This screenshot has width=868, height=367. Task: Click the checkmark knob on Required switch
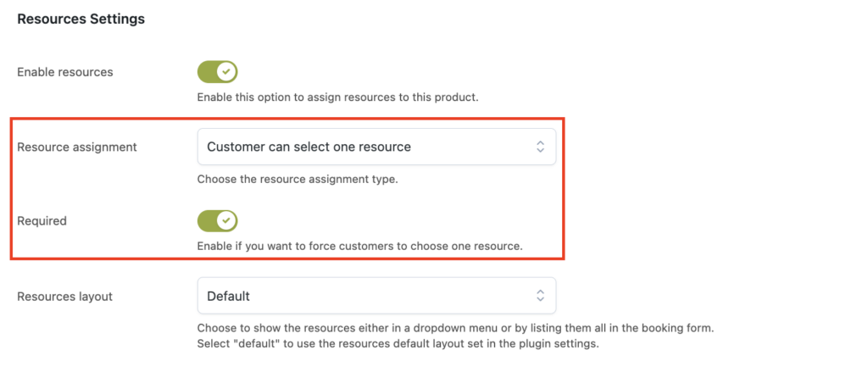tap(225, 221)
